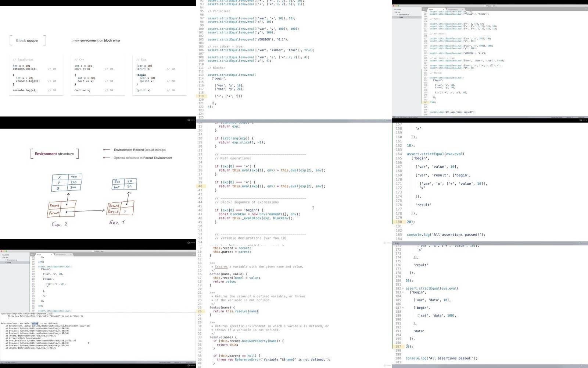Click the "['set', 'data', 100]," line

pos(437,315)
